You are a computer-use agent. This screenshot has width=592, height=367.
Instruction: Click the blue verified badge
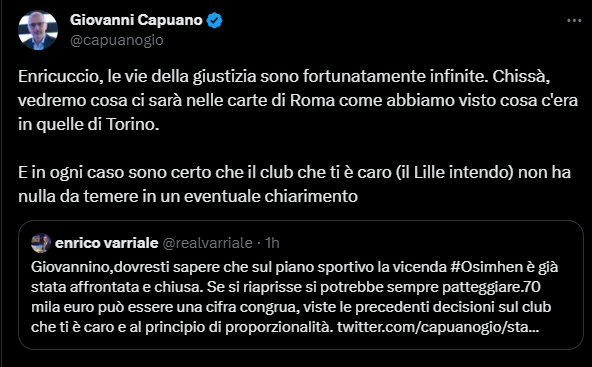(214, 20)
